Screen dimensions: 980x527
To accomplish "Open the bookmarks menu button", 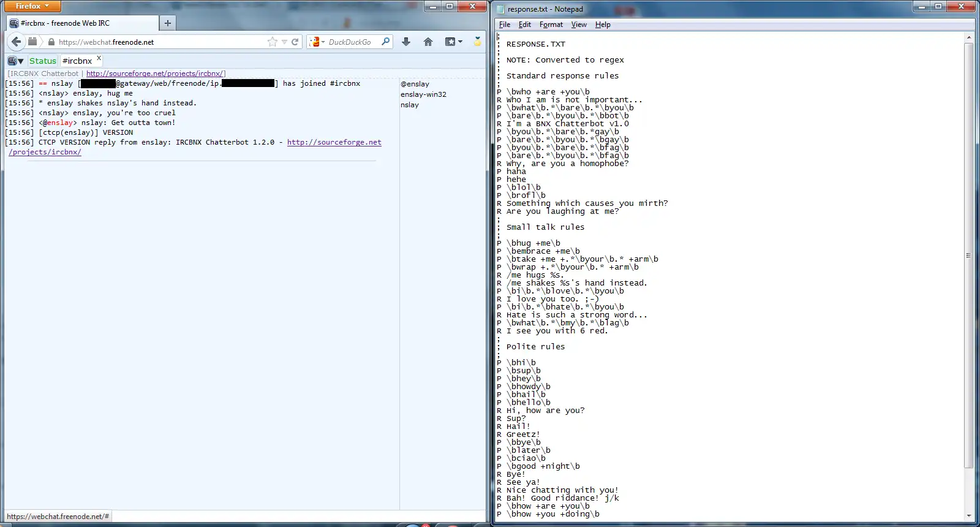I will (x=454, y=42).
